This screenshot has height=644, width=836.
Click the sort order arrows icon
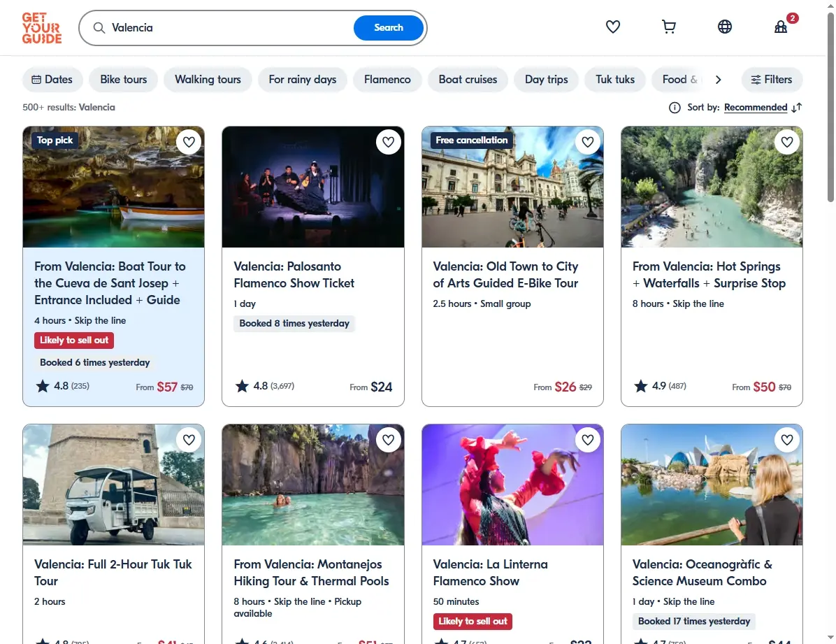(797, 108)
